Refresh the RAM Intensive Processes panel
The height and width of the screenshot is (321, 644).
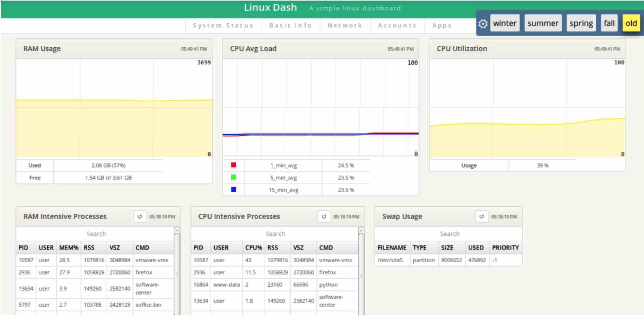tap(139, 216)
